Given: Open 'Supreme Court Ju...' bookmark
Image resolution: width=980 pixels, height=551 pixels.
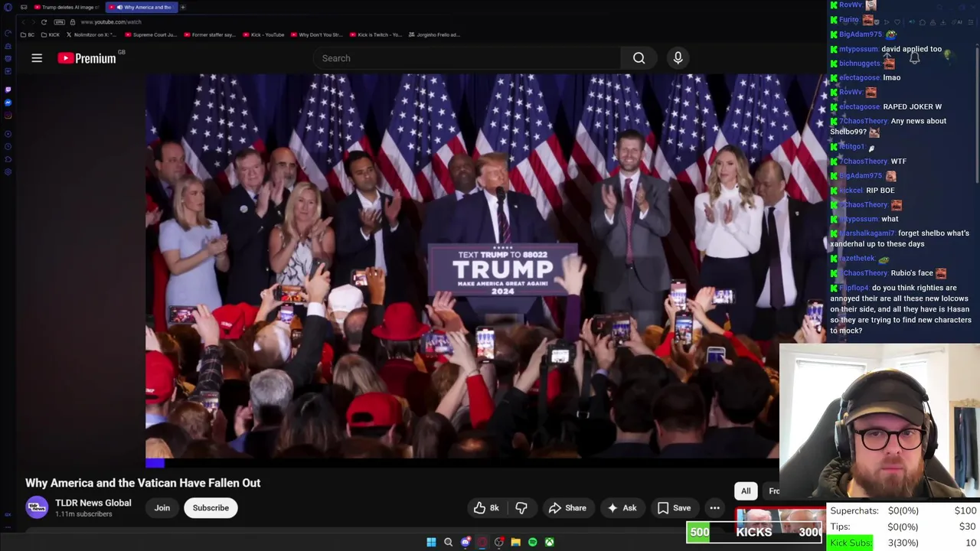Looking at the screenshot, I should click(150, 34).
